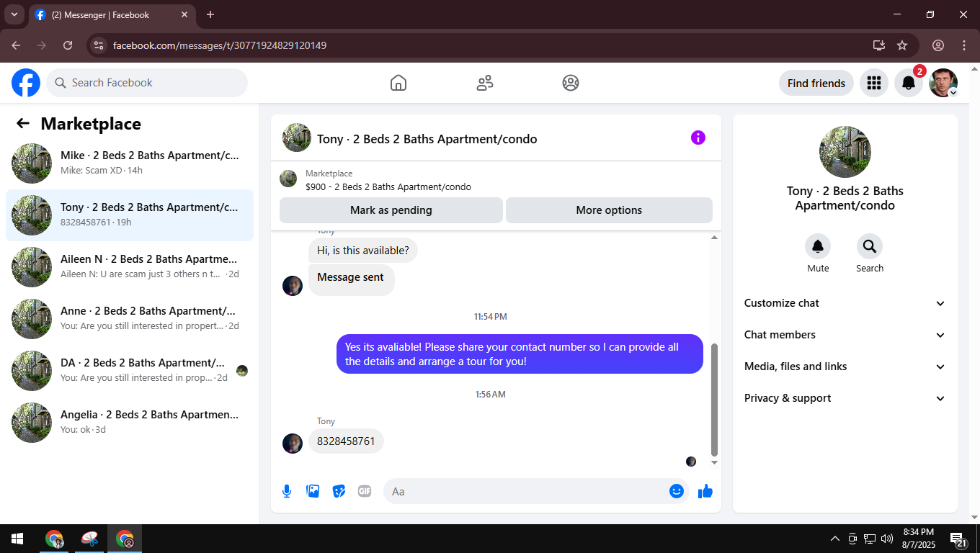Click the Mark as pending button
The height and width of the screenshot is (553, 980).
tap(391, 210)
